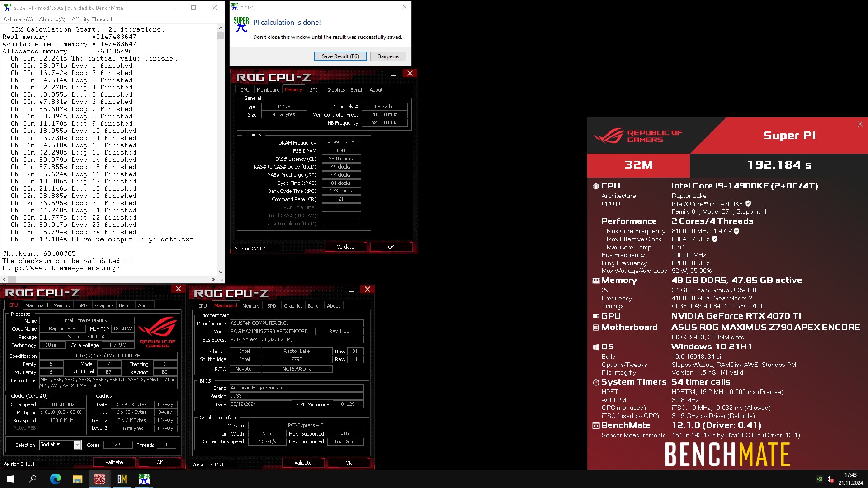Click Affinity: Thread 1 menu item
This screenshot has width=868, height=488.
coord(92,19)
